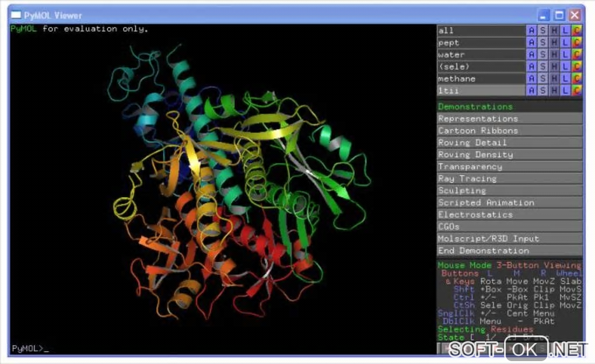Image resolution: width=595 pixels, height=364 pixels.
Task: Start the Sculpting demonstration
Action: [x=510, y=191]
